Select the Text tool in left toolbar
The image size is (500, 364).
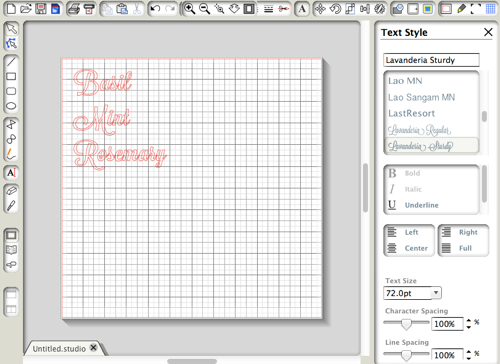coord(11,173)
